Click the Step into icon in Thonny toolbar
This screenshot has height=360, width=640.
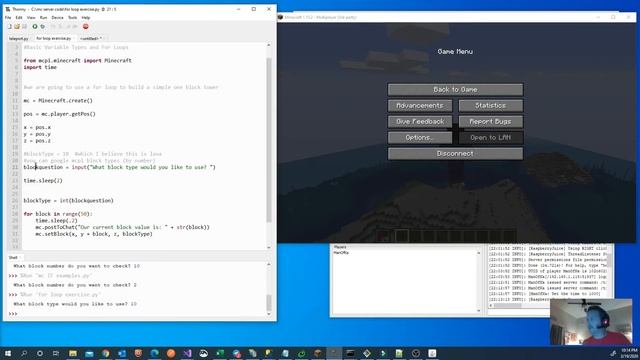point(60,27)
